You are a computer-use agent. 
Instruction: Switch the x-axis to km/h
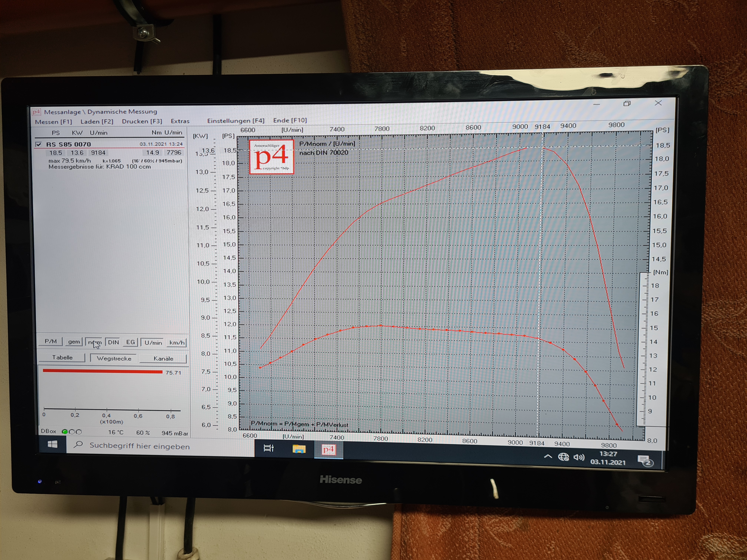click(x=177, y=343)
